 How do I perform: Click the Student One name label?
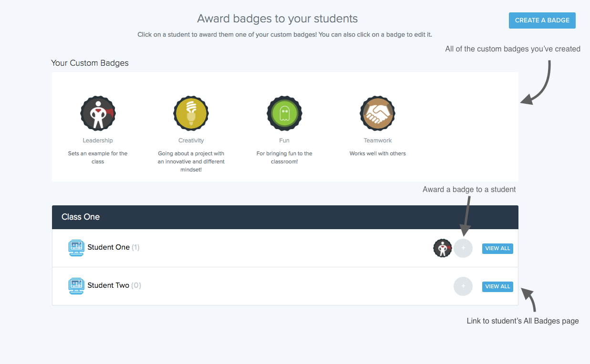[x=108, y=247]
